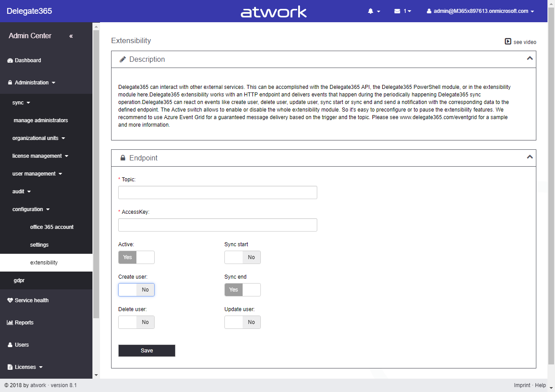555x392 pixels.
Task: Click the version 8.1 footer text
Action: click(64, 385)
